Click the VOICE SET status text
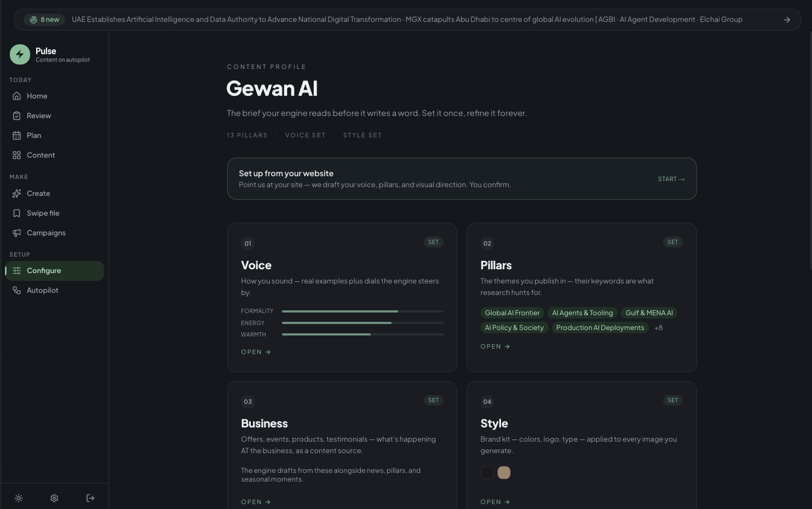 pyautogui.click(x=305, y=135)
